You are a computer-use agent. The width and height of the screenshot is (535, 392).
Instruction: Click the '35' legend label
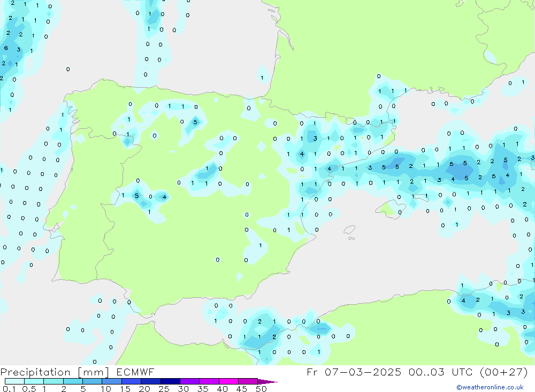[203, 389]
